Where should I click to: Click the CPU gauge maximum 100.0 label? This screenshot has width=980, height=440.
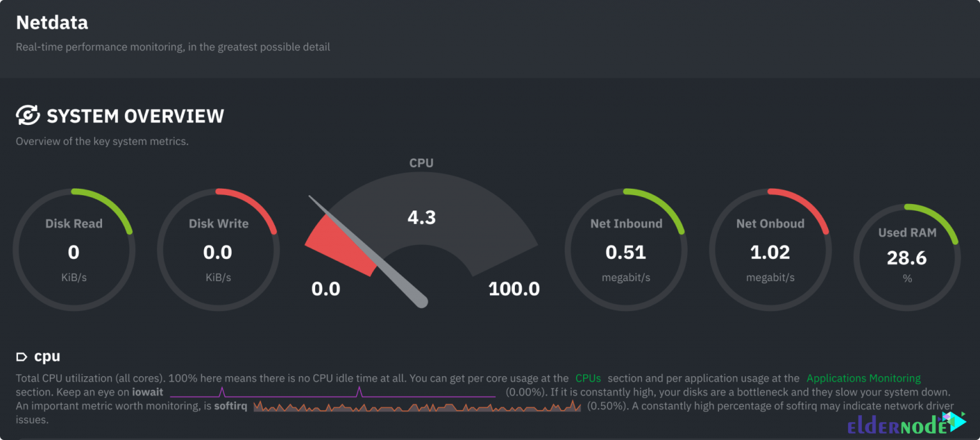[x=514, y=289]
